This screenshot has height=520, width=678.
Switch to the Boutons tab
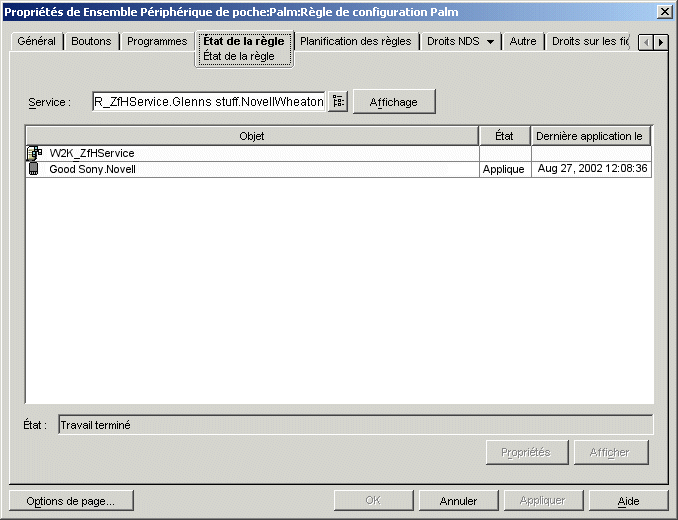tap(91, 41)
